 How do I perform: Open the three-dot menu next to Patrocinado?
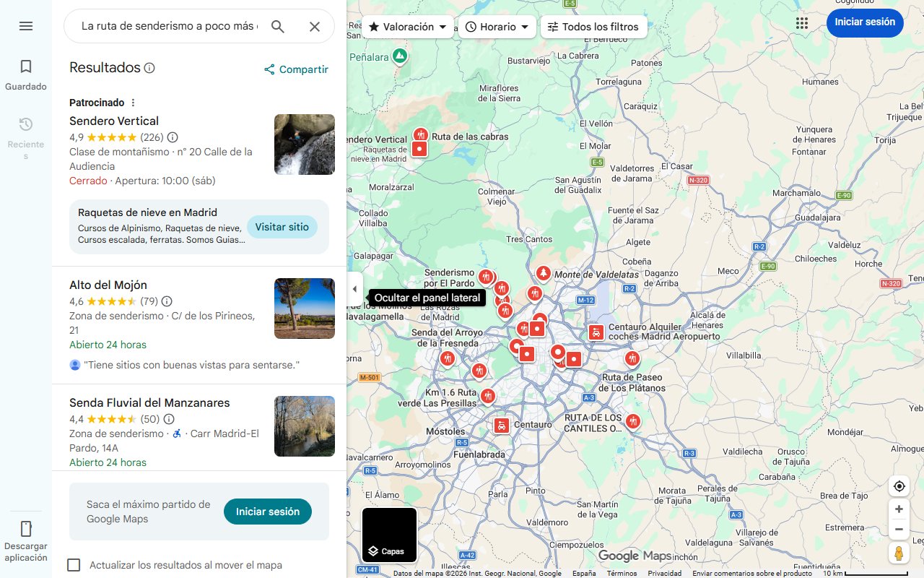click(x=133, y=102)
